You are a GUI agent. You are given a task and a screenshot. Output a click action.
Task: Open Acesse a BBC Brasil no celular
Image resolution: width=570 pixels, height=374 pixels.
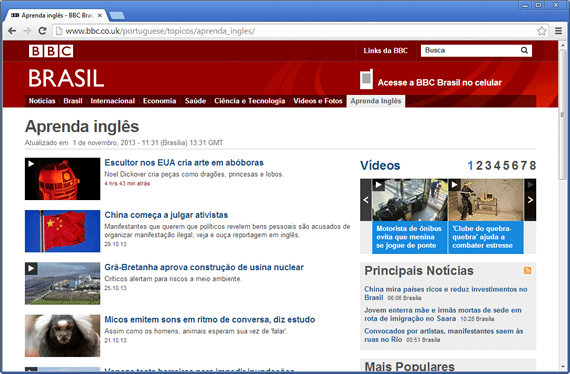point(439,83)
